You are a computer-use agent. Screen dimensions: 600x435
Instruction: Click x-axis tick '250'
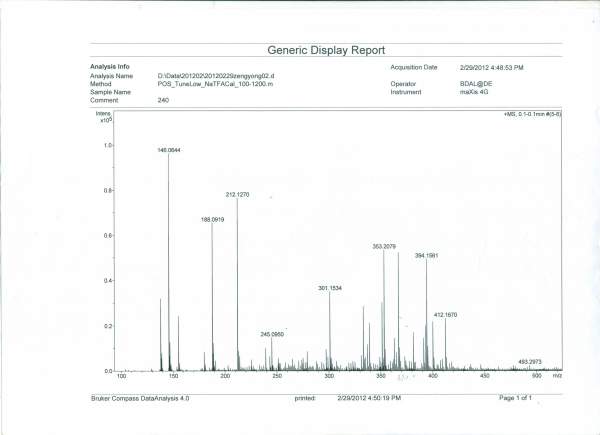[277, 376]
